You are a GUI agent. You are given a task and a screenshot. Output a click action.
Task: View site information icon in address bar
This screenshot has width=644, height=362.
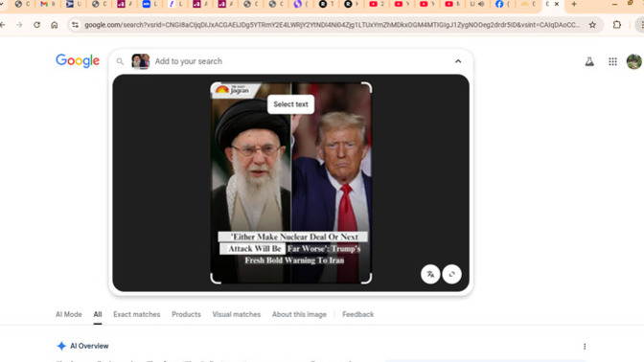tap(75, 25)
